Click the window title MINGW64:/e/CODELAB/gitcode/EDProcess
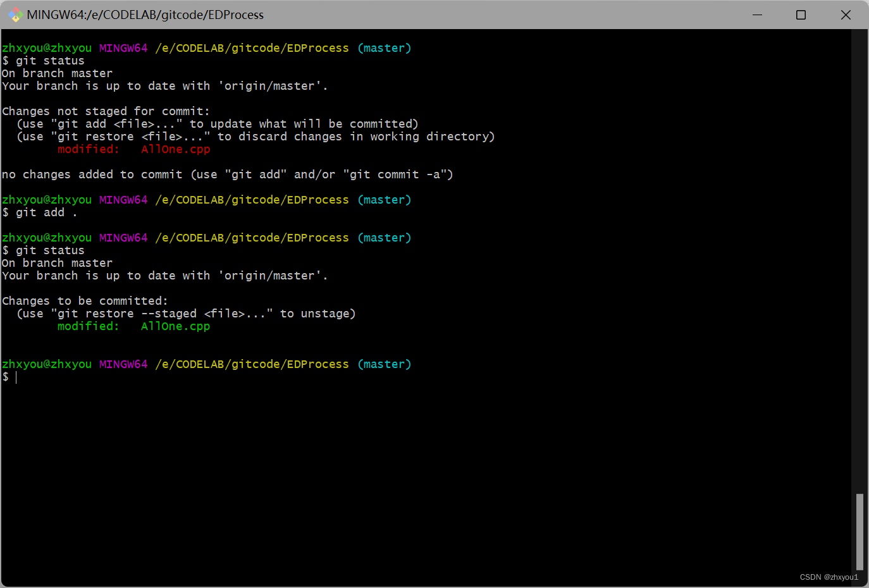Screen dimensions: 869x588 (x=145, y=15)
